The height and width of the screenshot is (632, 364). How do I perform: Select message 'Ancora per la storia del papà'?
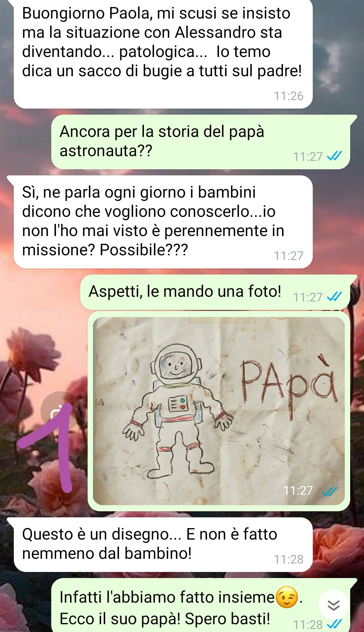201,142
